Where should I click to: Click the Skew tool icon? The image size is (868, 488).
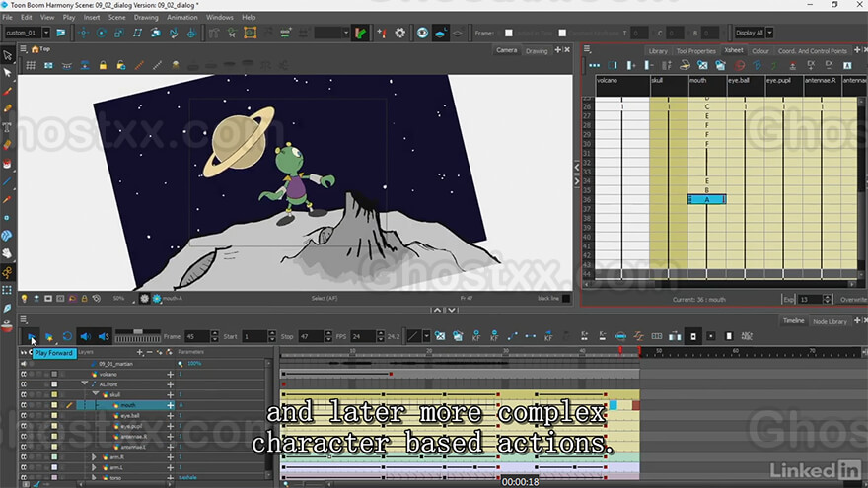pyautogui.click(x=137, y=33)
